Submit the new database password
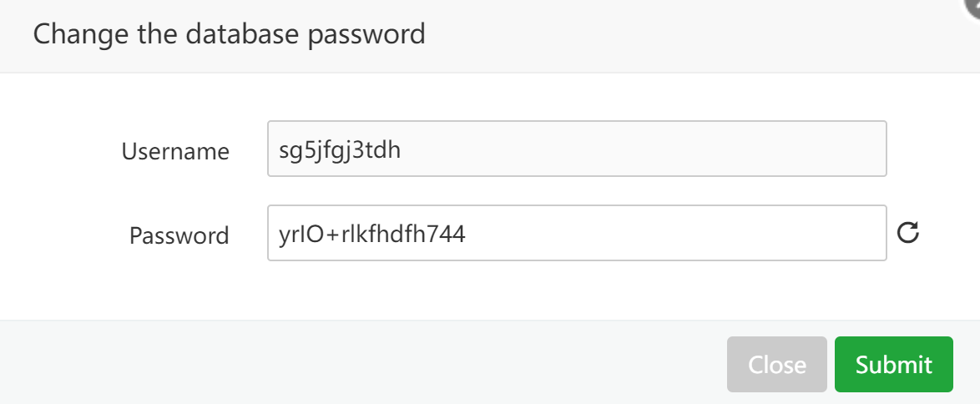980x404 pixels. [893, 364]
